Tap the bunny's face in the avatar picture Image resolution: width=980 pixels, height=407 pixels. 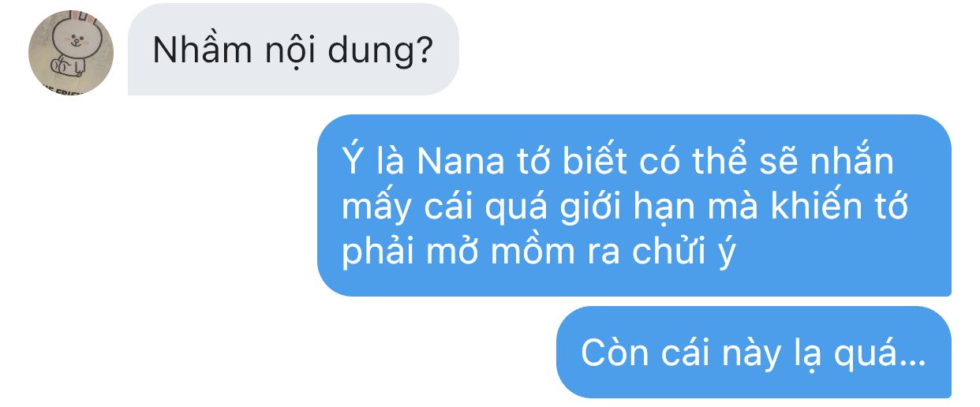coord(71,43)
